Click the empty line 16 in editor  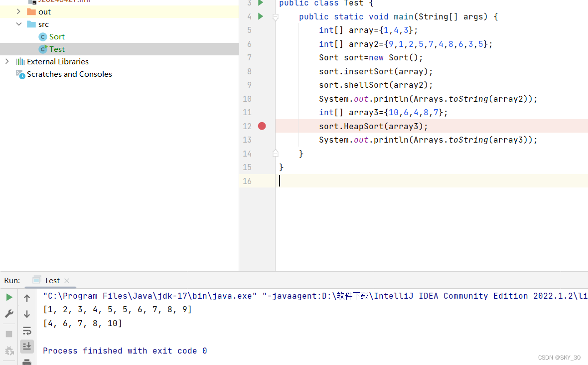pyautogui.click(x=431, y=181)
